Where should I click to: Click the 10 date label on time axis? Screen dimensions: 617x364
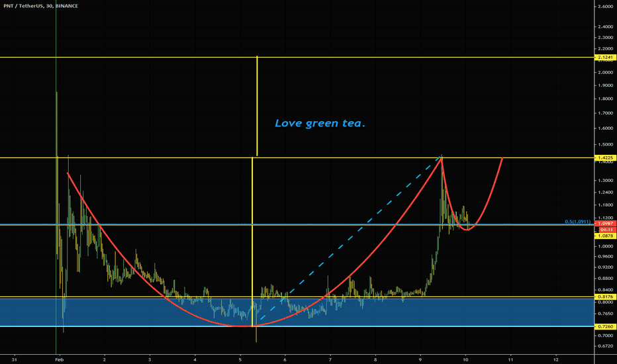coord(465,359)
